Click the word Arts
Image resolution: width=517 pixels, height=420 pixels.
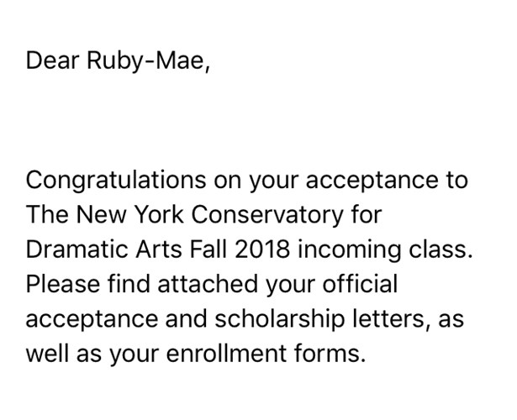pos(159,249)
